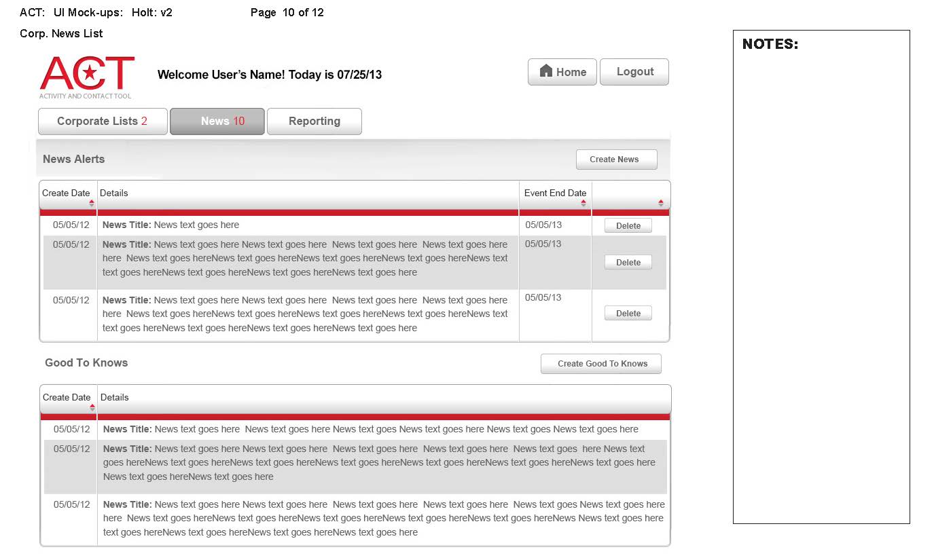
Task: Sort Good To Knows by Create Date arrows
Action: point(92,407)
